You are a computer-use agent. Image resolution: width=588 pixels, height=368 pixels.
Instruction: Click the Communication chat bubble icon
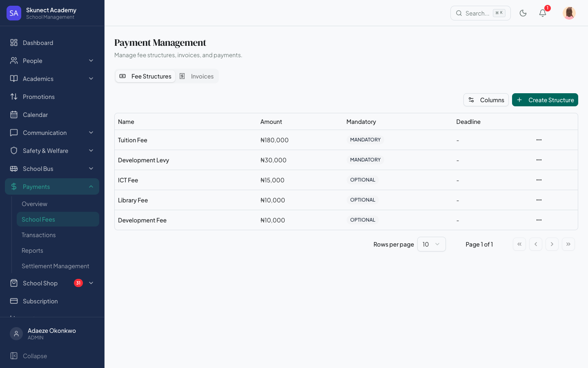pyautogui.click(x=14, y=132)
